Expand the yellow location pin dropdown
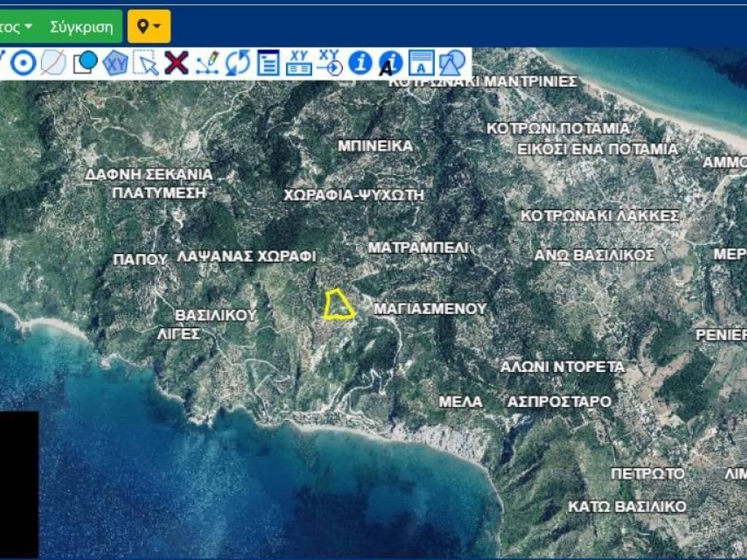 [149, 27]
